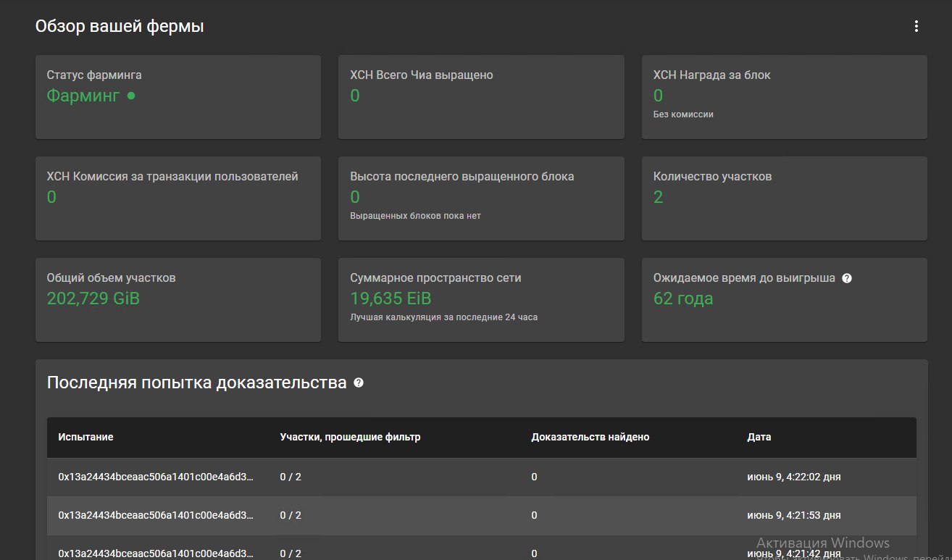Click the '19,635 EiB' network space value
Image resolution: width=952 pixels, height=560 pixels.
391,298
